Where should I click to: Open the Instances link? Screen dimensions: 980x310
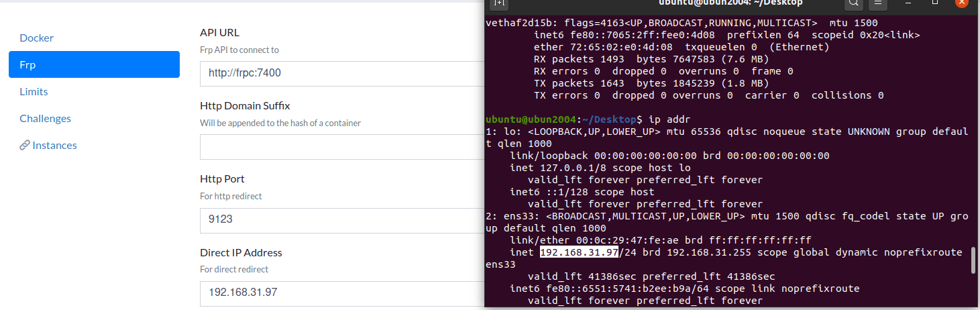54,146
